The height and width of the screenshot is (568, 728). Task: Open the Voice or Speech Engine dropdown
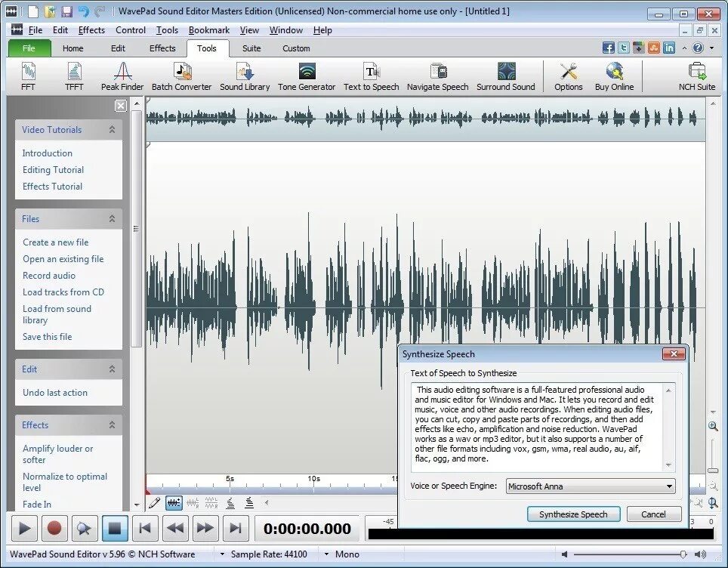(x=590, y=486)
